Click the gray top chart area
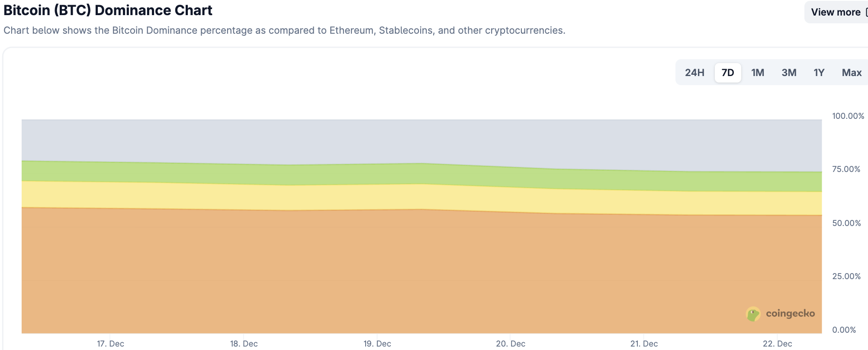This screenshot has height=350, width=868. click(x=389, y=140)
